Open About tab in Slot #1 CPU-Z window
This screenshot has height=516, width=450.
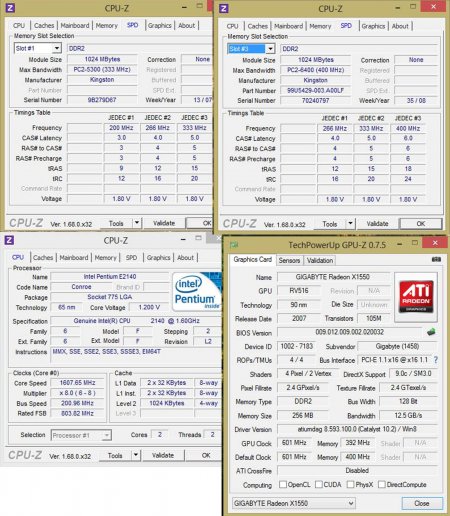coord(186,25)
